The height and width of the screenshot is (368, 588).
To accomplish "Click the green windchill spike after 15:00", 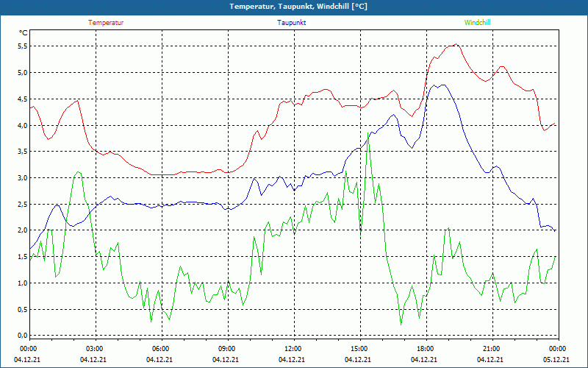I will 369,133.
